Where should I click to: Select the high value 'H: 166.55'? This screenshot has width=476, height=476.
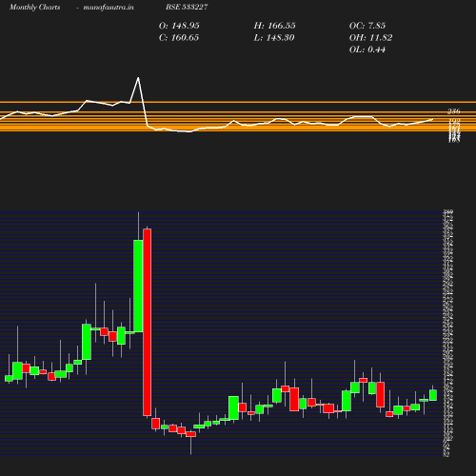[274, 26]
